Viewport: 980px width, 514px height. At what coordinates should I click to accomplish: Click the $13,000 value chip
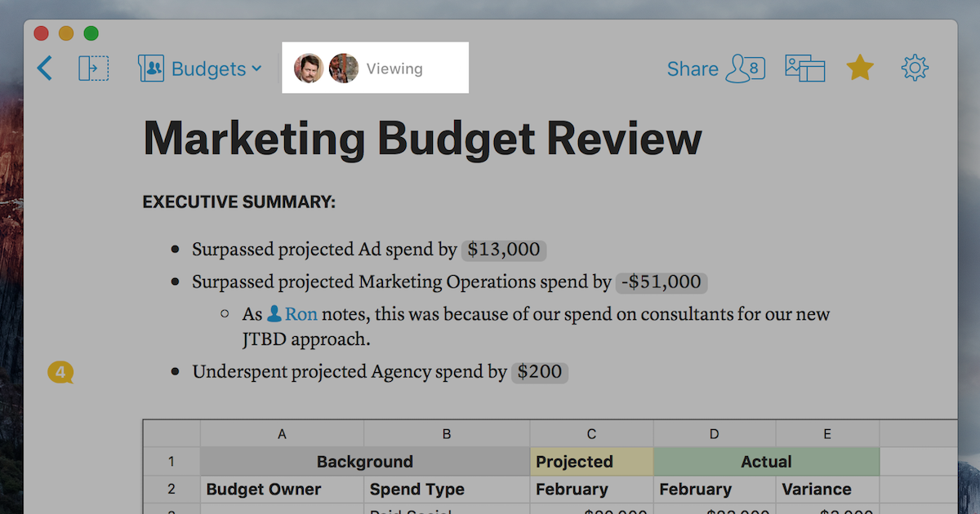503,250
